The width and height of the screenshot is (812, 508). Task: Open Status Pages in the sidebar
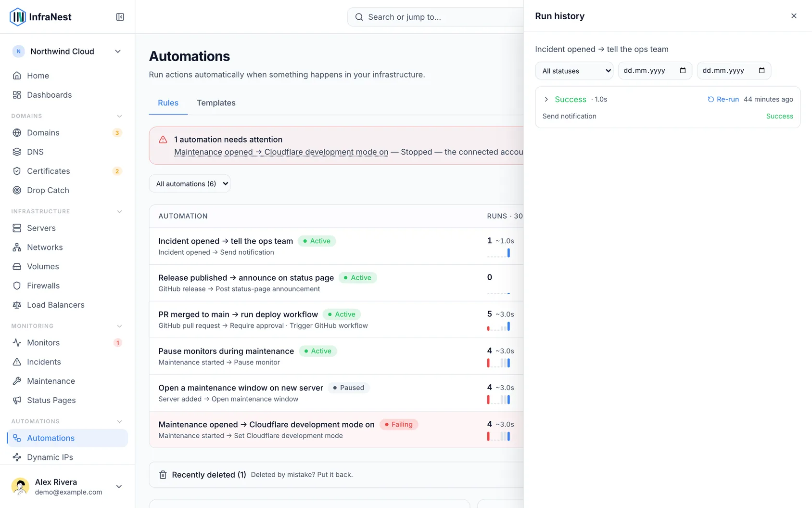pos(67,400)
